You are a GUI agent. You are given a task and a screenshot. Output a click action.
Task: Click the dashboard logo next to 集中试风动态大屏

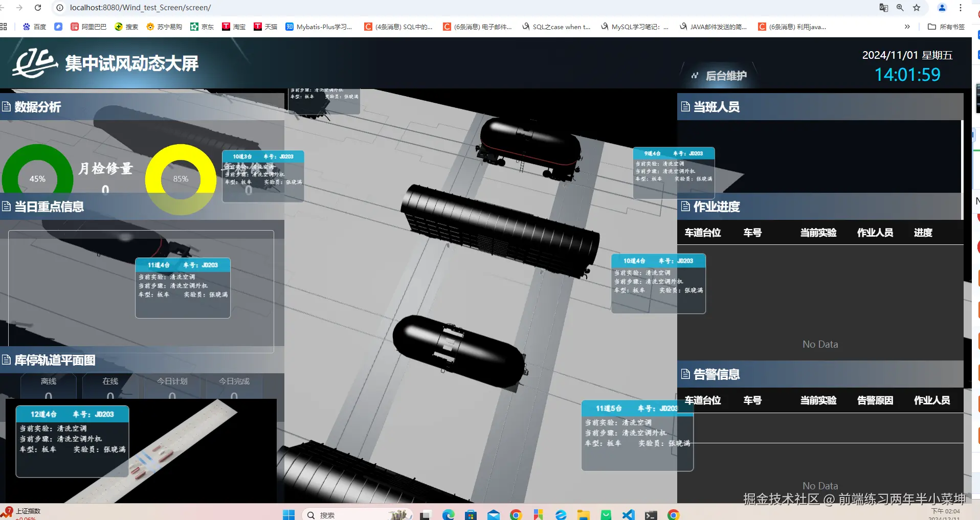35,62
